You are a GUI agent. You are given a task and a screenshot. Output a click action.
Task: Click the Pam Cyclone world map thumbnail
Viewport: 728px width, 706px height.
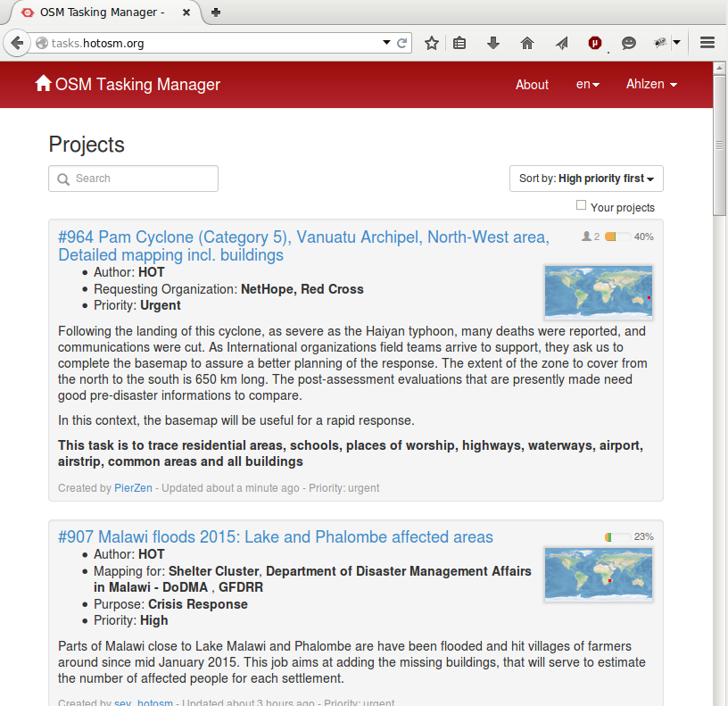pyautogui.click(x=599, y=291)
